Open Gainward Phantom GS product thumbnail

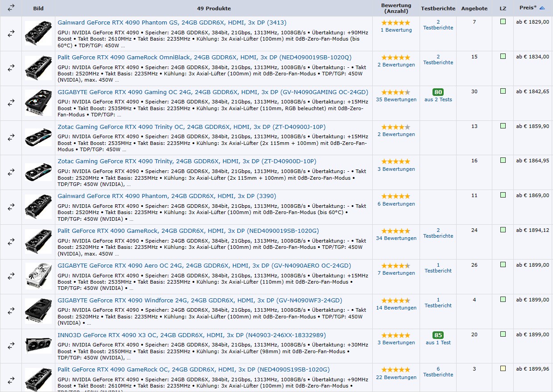coord(38,33)
